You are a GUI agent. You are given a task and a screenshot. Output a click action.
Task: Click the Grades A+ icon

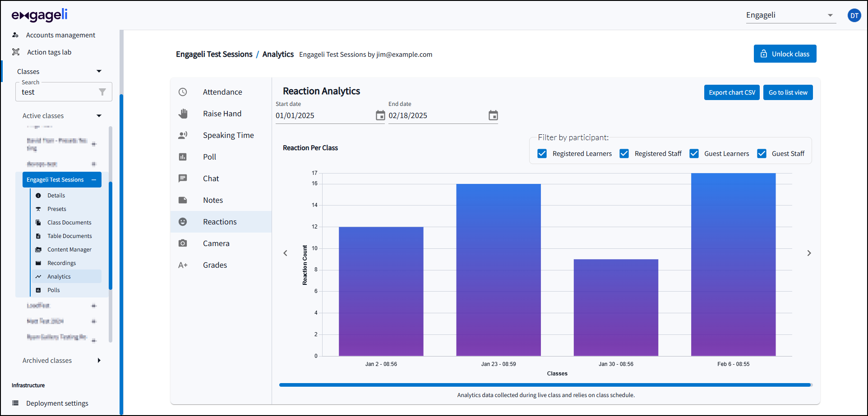pos(183,265)
